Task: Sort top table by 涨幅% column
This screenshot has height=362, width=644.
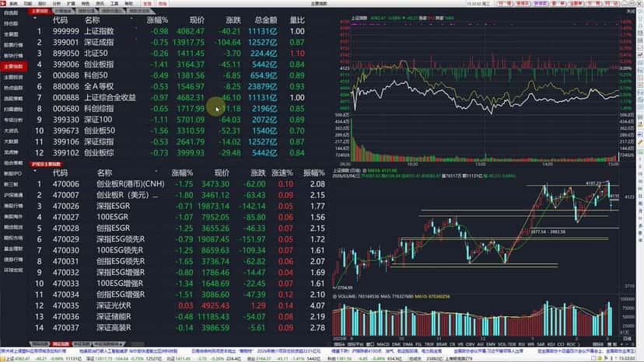Action: pyautogui.click(x=157, y=20)
